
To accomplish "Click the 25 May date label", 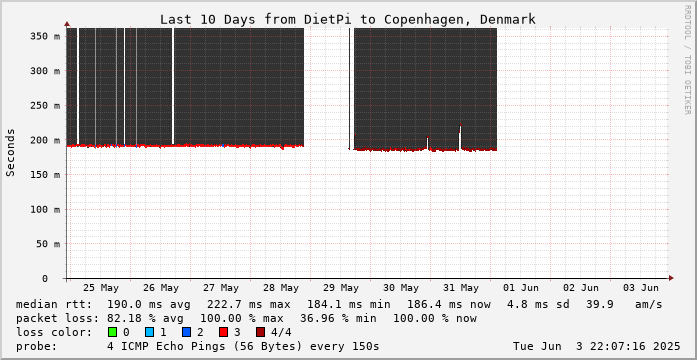I will coord(101,288).
